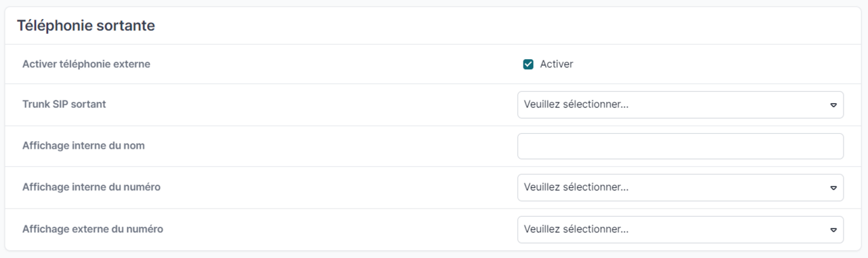This screenshot has height=258, width=868.
Task: Open the Affichage externe du numéro dropdown
Action: (680, 229)
